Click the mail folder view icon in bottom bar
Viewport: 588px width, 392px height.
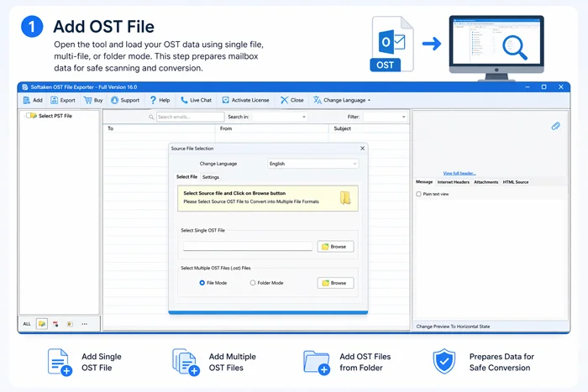point(42,324)
